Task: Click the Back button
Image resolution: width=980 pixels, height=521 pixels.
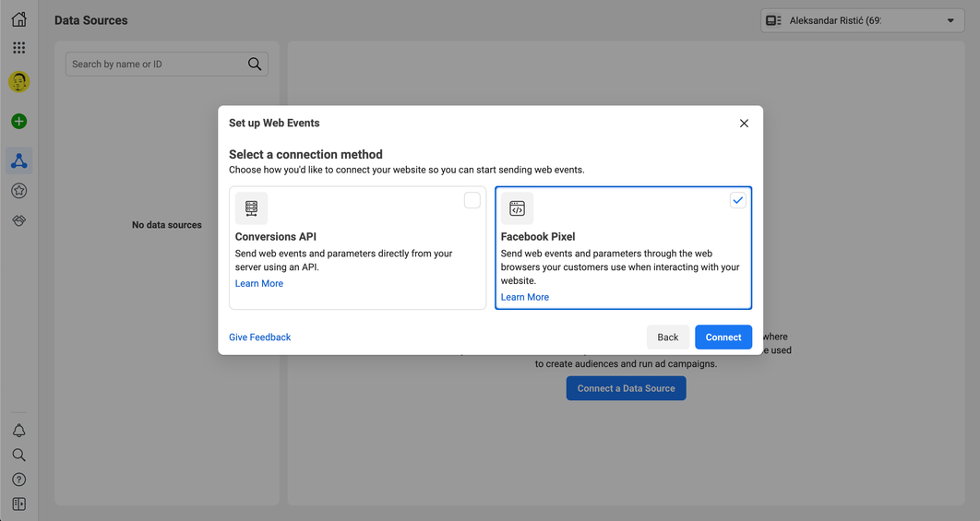Action: 667,337
